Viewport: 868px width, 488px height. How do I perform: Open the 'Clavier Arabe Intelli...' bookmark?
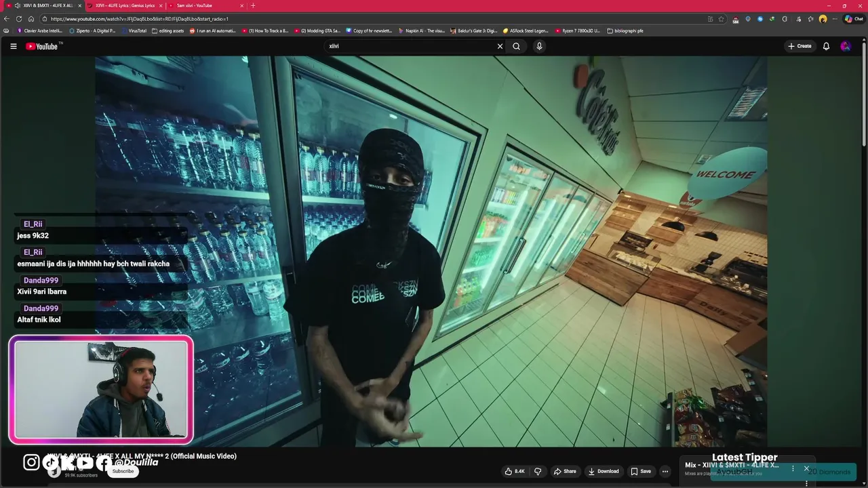coord(40,30)
